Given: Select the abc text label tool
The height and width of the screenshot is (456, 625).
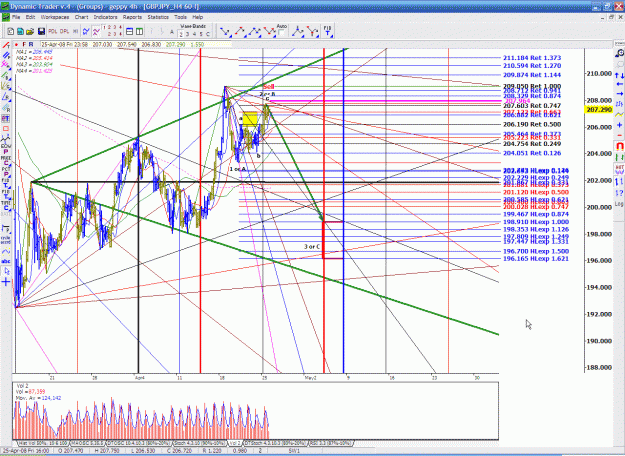Looking at the screenshot, I should [6, 261].
